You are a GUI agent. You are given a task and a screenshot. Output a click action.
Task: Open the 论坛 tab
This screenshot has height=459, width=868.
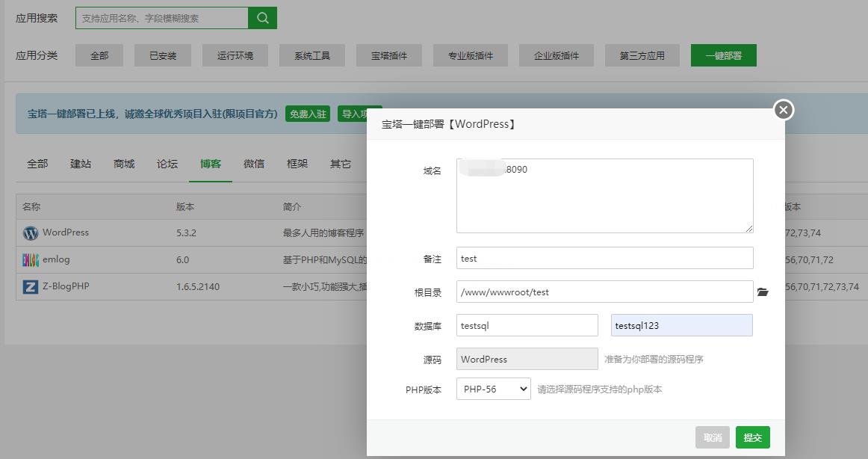167,164
